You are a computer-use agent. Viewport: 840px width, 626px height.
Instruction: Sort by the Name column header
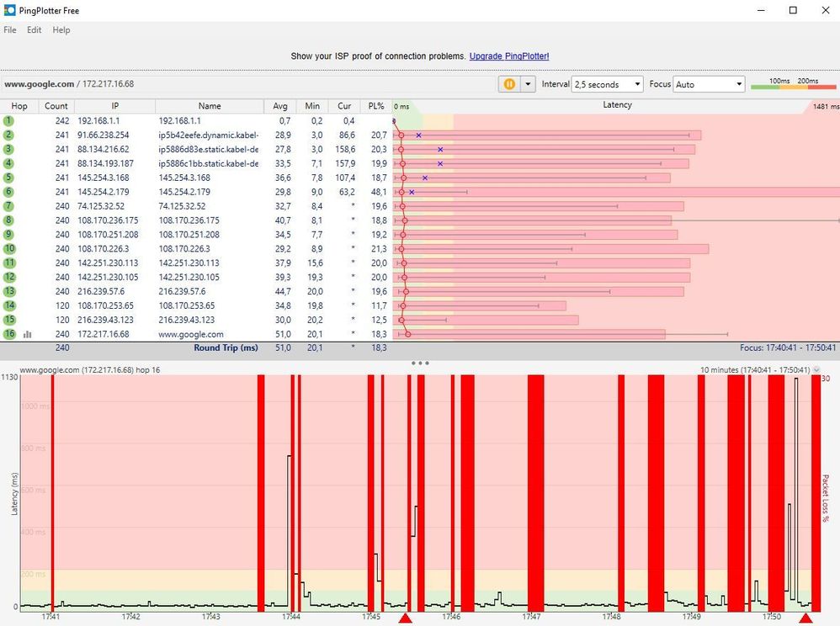click(210, 106)
